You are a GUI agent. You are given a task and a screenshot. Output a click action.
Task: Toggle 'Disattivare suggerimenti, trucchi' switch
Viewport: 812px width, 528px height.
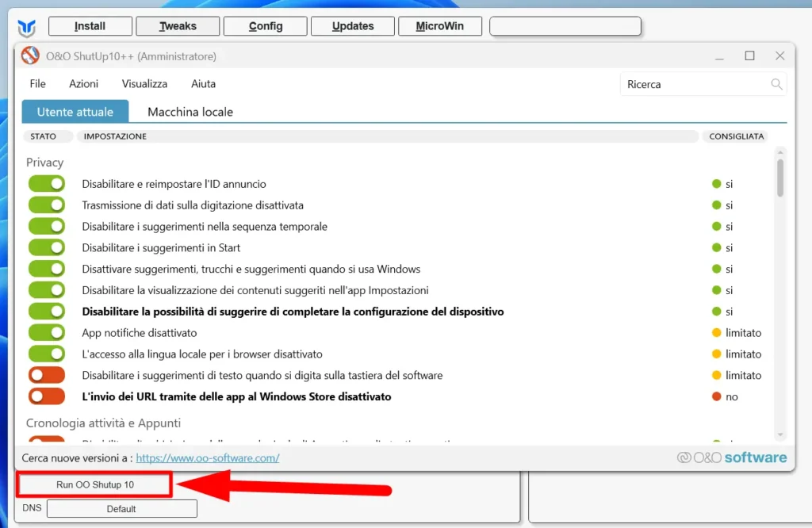[x=47, y=269]
